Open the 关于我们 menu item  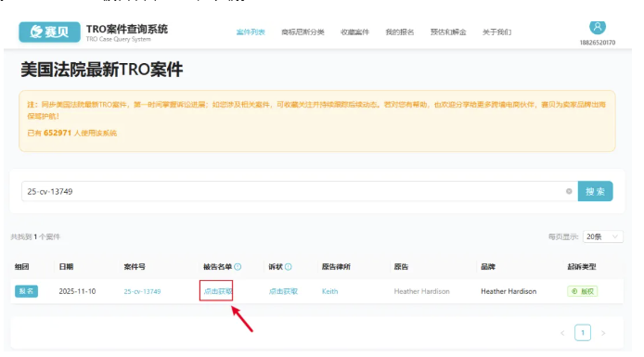click(496, 32)
